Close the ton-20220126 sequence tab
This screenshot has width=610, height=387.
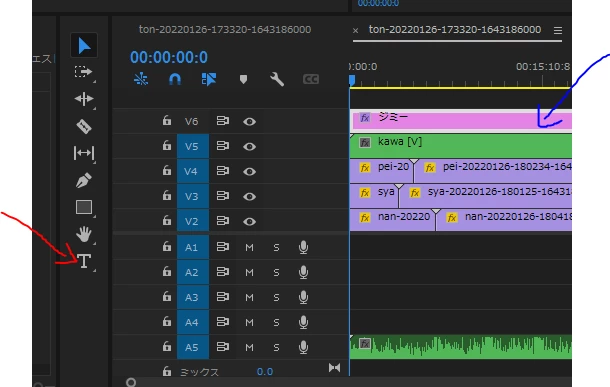click(355, 30)
